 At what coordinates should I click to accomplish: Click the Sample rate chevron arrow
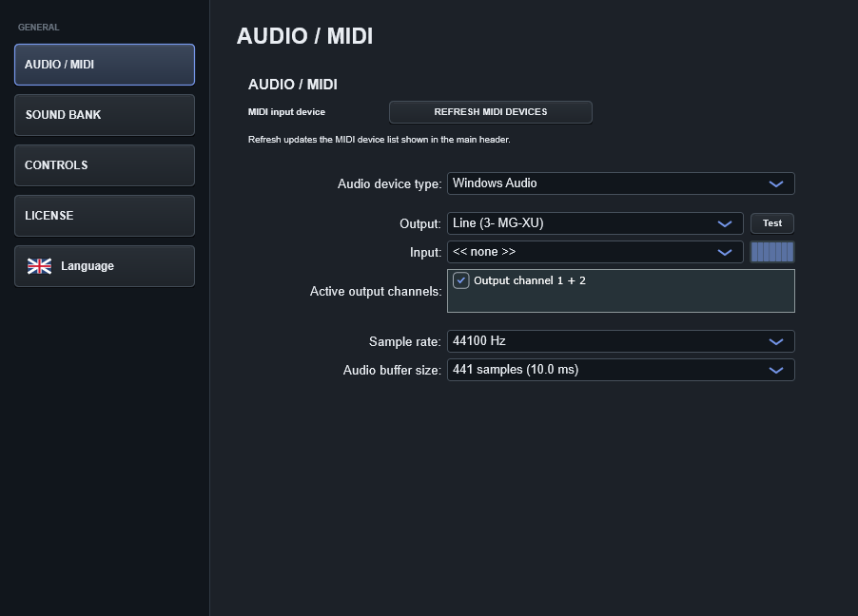coord(776,342)
